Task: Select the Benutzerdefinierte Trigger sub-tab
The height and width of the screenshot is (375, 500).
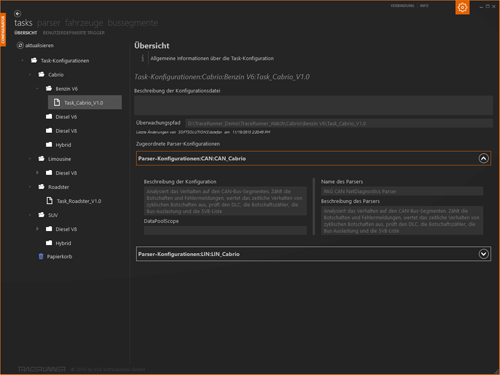Action: coord(74,33)
